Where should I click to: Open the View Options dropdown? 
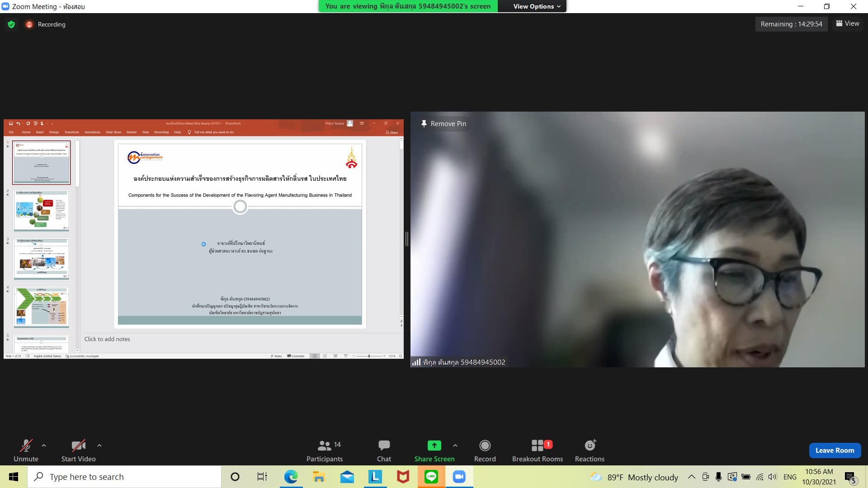click(537, 6)
